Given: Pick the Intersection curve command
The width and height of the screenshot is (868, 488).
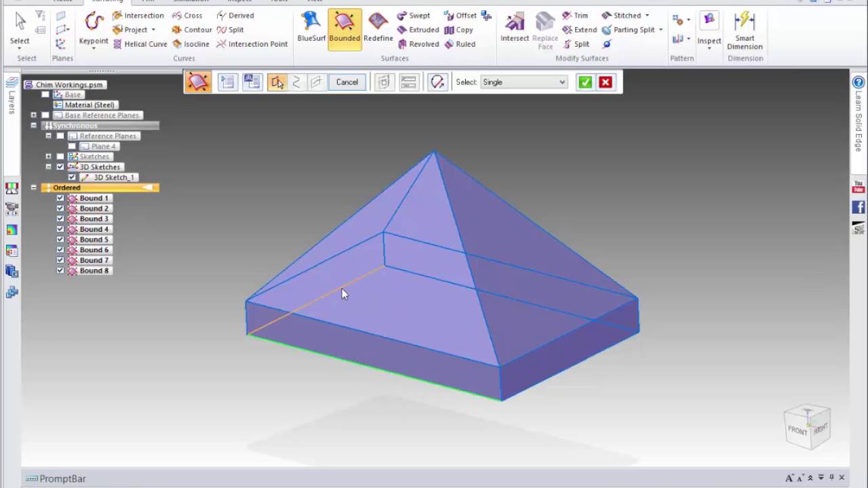Looking at the screenshot, I should point(138,16).
